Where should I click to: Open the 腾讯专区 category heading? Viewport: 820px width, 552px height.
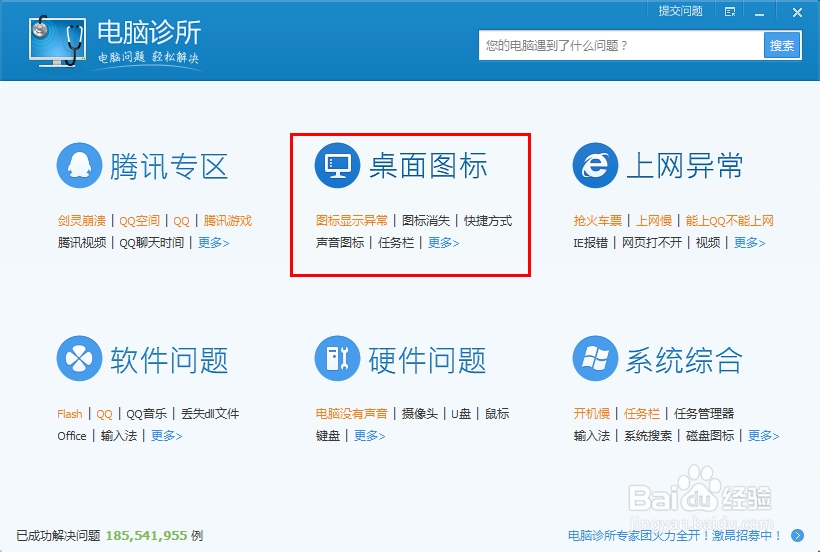pos(169,166)
